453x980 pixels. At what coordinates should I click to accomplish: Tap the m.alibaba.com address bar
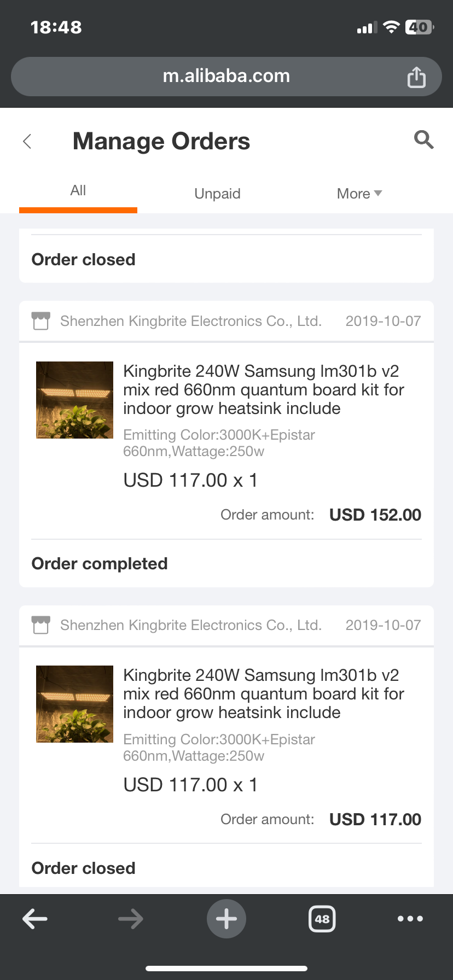point(226,76)
